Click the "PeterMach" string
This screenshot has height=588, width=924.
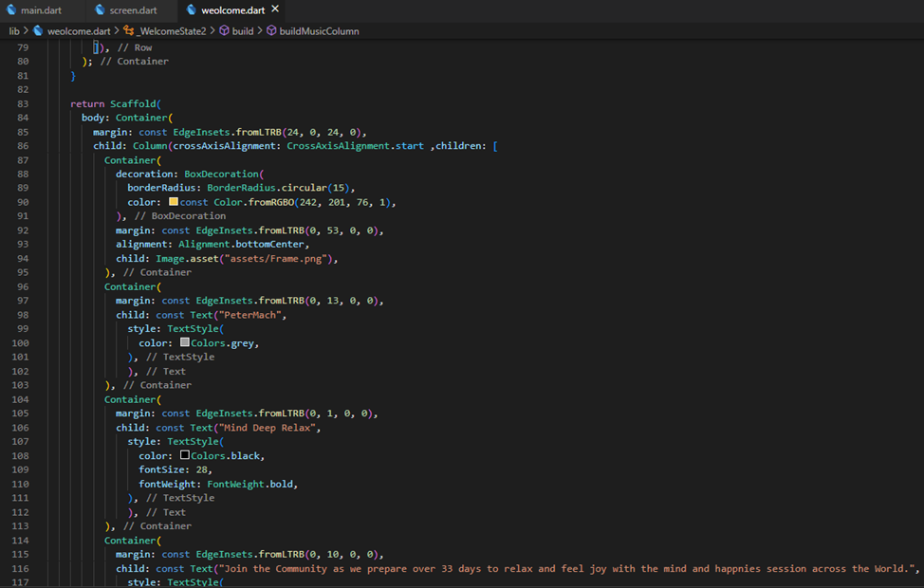(249, 315)
